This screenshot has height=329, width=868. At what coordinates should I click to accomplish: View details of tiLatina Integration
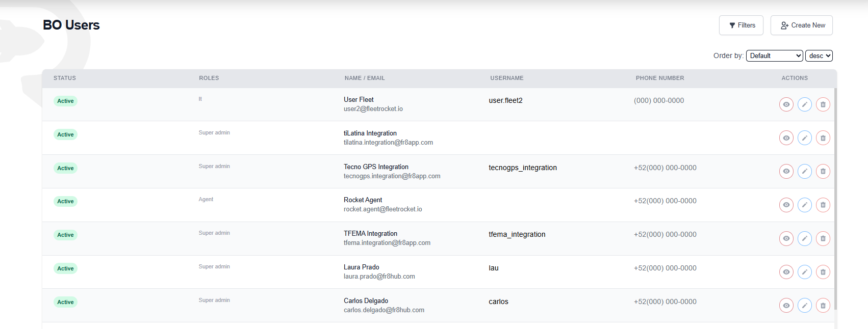[x=786, y=138]
